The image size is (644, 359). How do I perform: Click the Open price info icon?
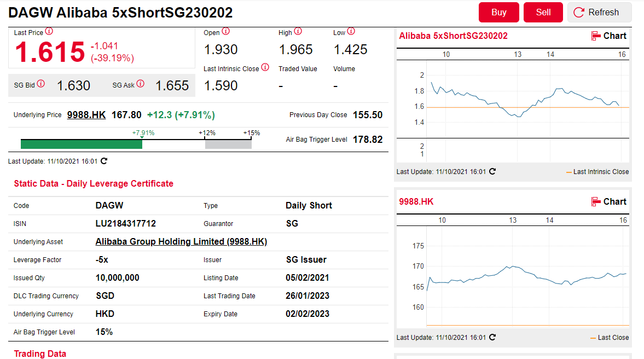[226, 31]
